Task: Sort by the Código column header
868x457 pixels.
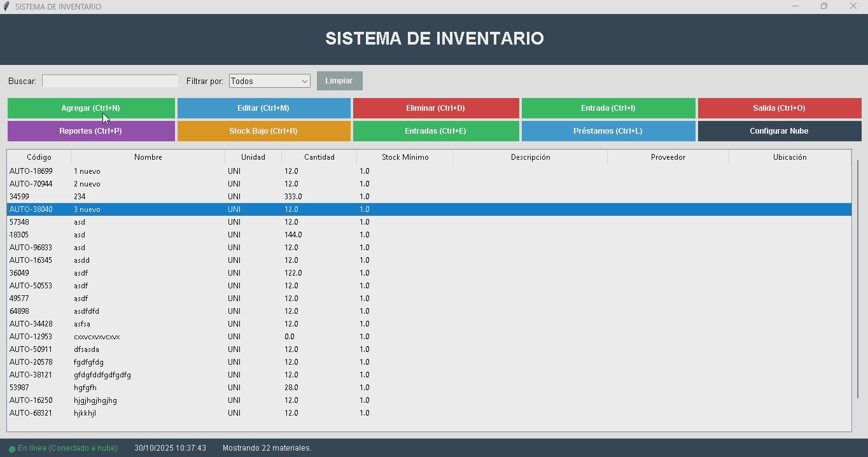Action: coord(39,157)
